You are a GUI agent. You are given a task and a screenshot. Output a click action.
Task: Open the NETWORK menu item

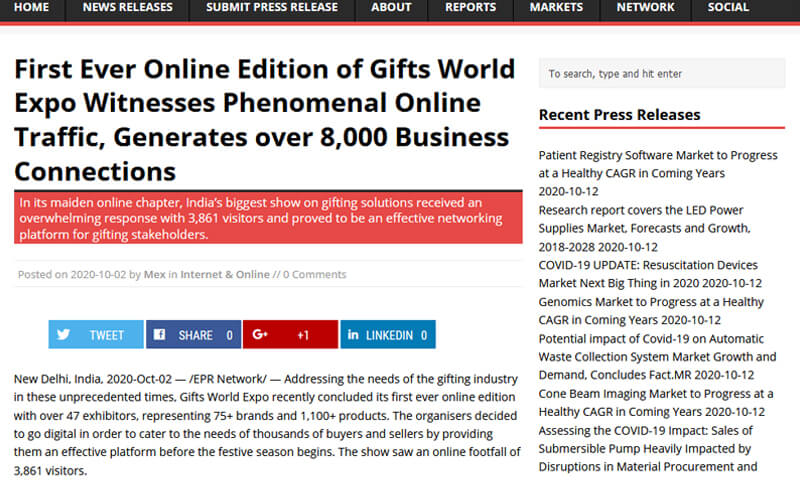(645, 8)
